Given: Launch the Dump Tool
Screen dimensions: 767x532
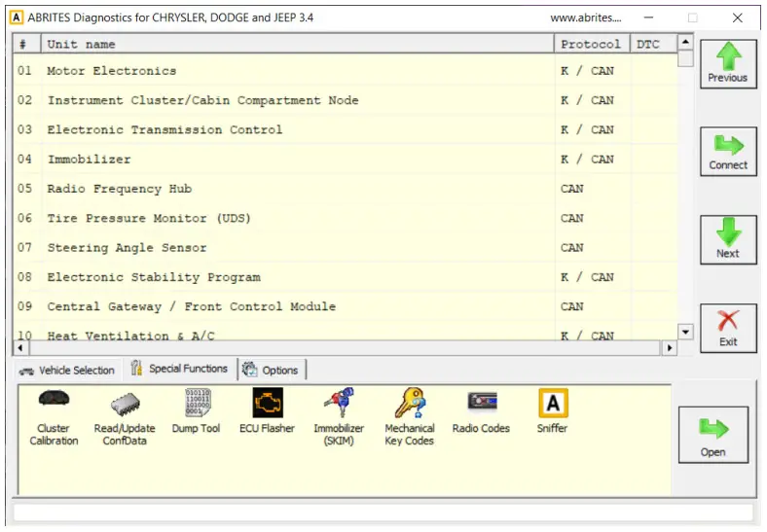Looking at the screenshot, I should (197, 411).
